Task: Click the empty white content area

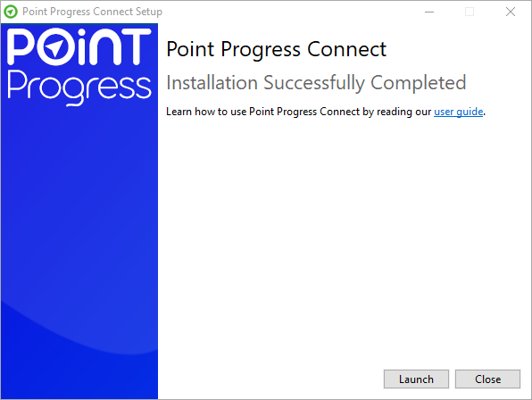Action: coord(343,237)
